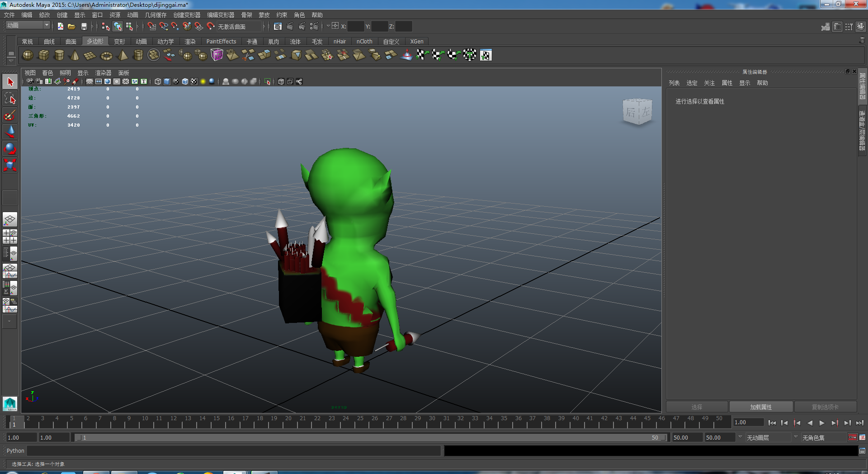
Task: Click the range slider bar
Action: click(371, 437)
